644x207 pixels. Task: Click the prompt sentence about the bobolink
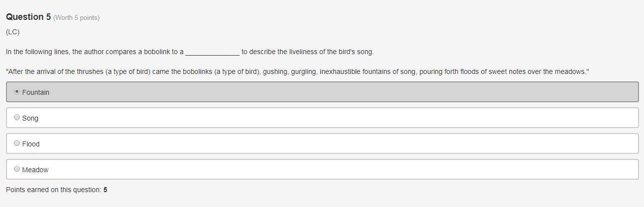pyautogui.click(x=94, y=52)
